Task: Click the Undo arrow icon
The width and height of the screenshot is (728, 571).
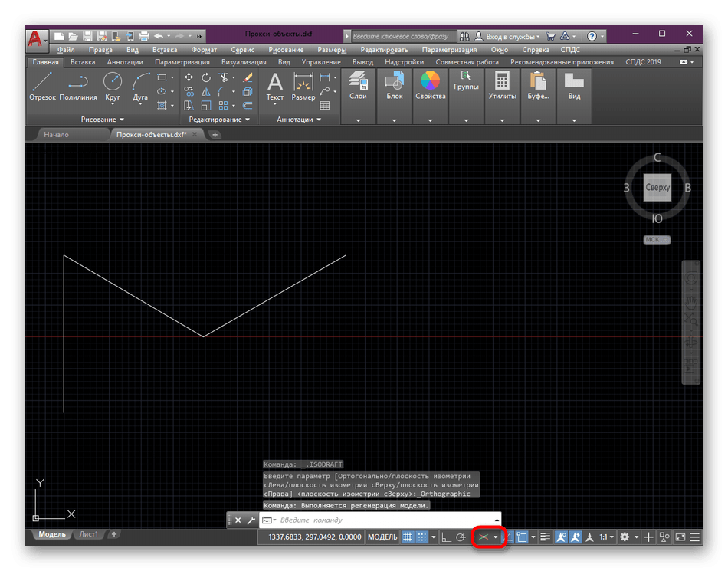Action: tap(159, 36)
